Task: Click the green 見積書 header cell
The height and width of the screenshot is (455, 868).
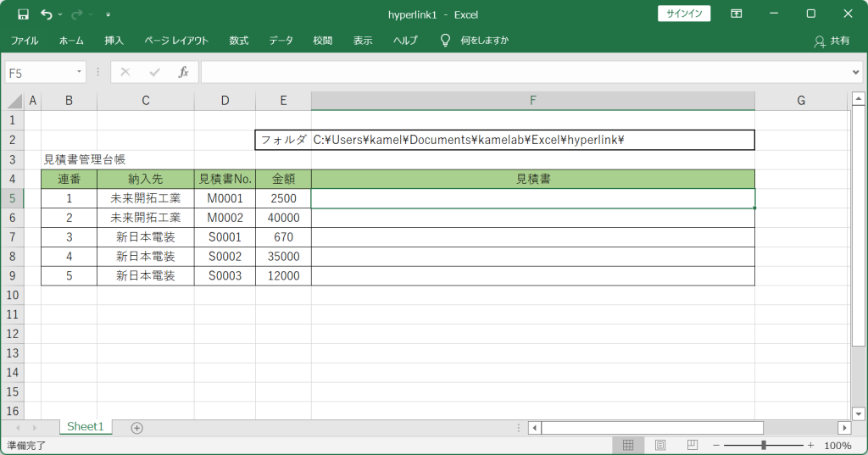Action: (x=533, y=179)
